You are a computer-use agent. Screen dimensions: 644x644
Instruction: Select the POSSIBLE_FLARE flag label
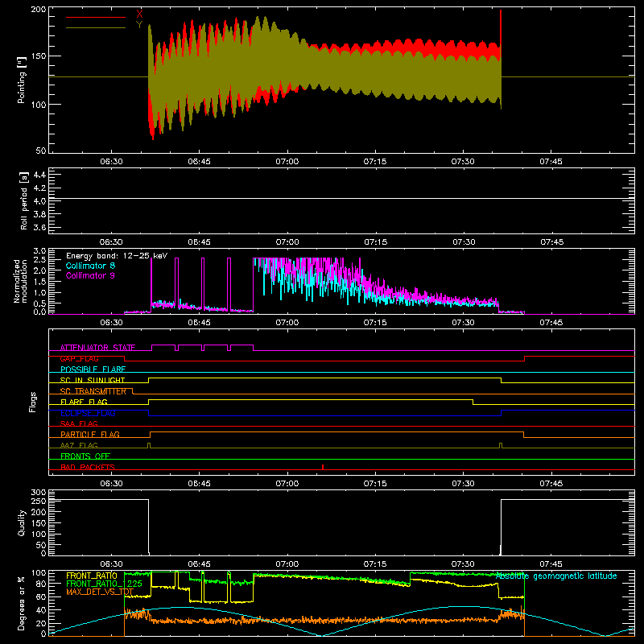point(93,369)
